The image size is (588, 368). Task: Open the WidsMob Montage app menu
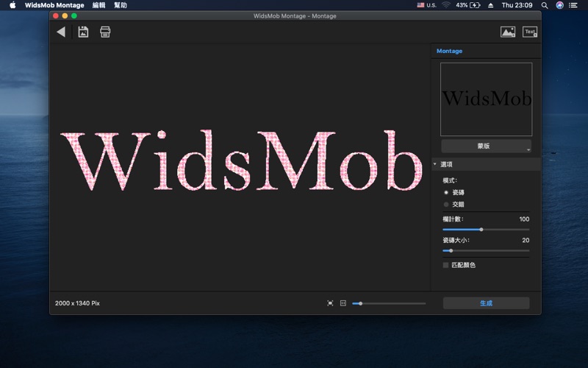[54, 5]
